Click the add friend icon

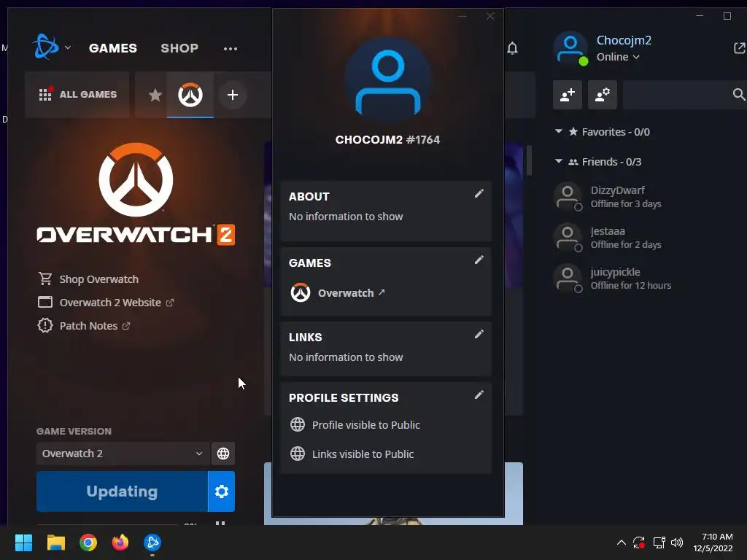point(568,95)
